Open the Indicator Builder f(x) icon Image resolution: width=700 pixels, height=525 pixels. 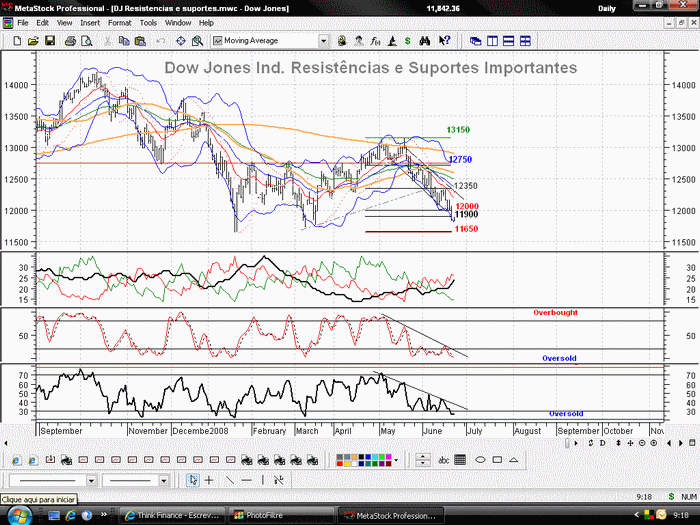point(375,41)
